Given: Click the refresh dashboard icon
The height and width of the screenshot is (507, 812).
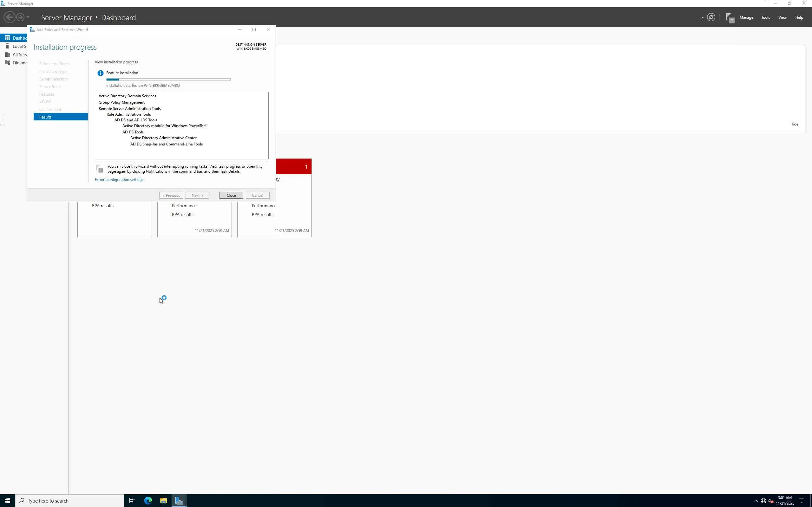Looking at the screenshot, I should point(711,17).
